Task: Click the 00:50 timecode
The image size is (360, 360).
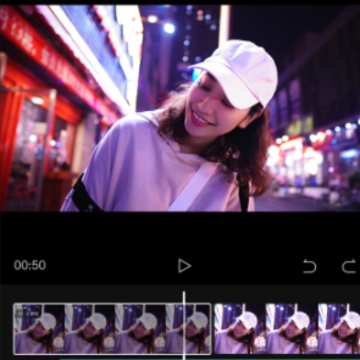Action: click(x=30, y=265)
